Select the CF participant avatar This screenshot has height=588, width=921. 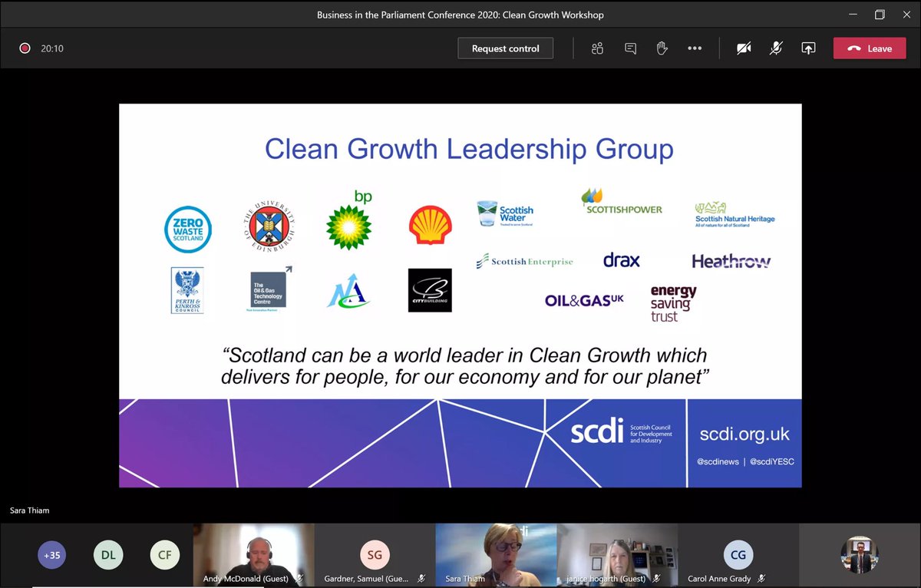[165, 555]
